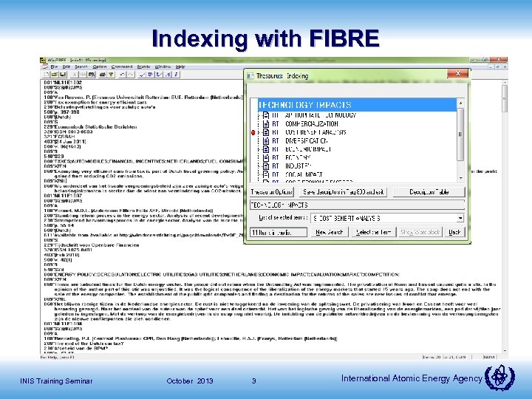Click the Copy toolbar icon
This screenshot has width=532, height=399.
point(83,75)
